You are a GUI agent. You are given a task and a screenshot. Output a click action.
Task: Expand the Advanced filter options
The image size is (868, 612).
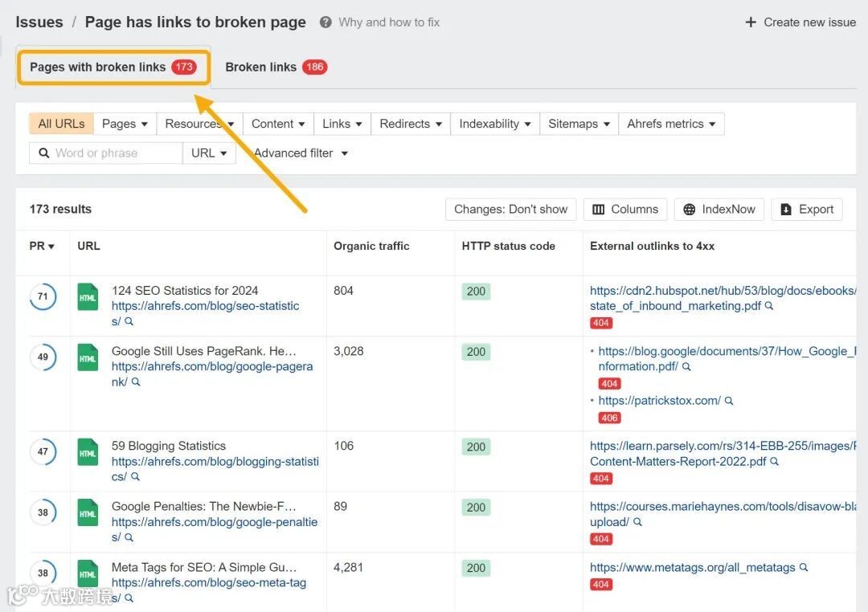coord(301,153)
